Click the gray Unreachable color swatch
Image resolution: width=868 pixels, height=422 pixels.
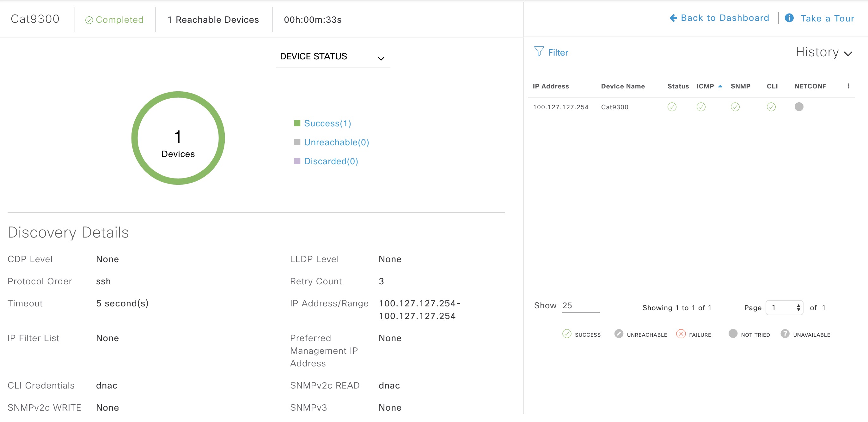point(297,142)
